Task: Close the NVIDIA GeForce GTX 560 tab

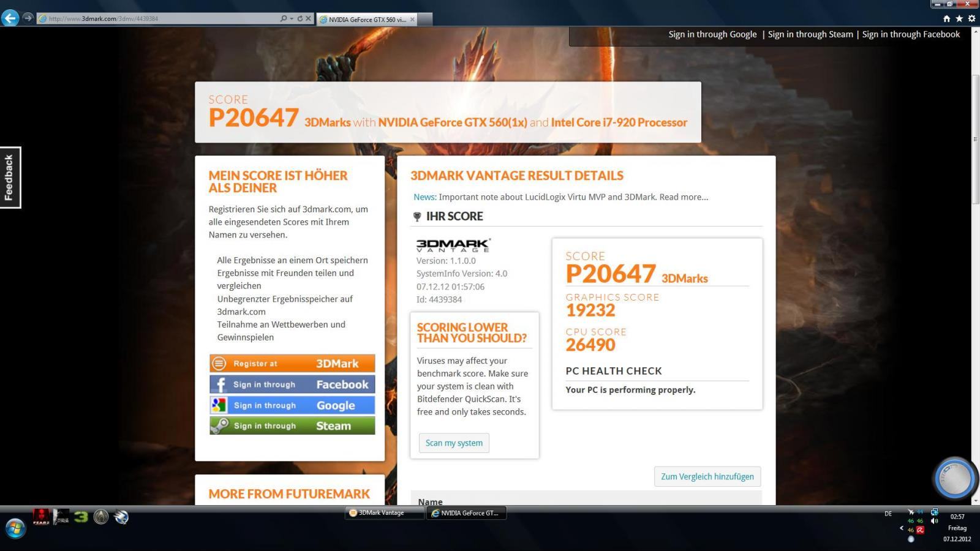Action: click(412, 20)
